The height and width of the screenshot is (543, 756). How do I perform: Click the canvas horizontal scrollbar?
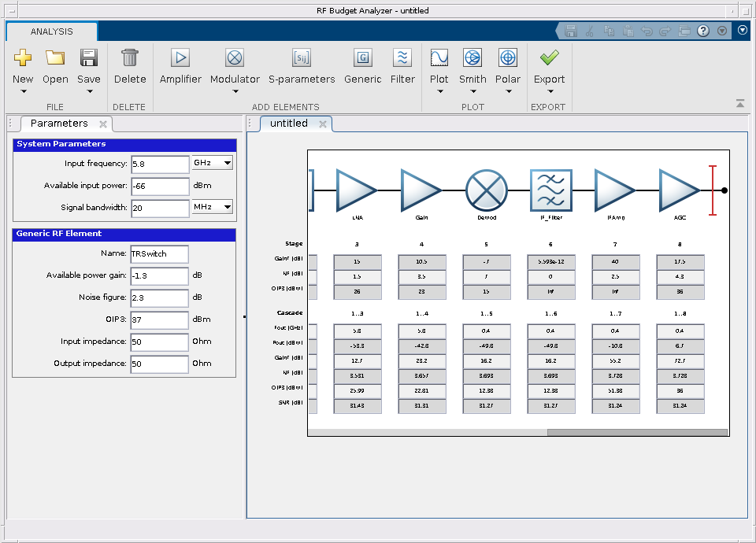click(637, 431)
